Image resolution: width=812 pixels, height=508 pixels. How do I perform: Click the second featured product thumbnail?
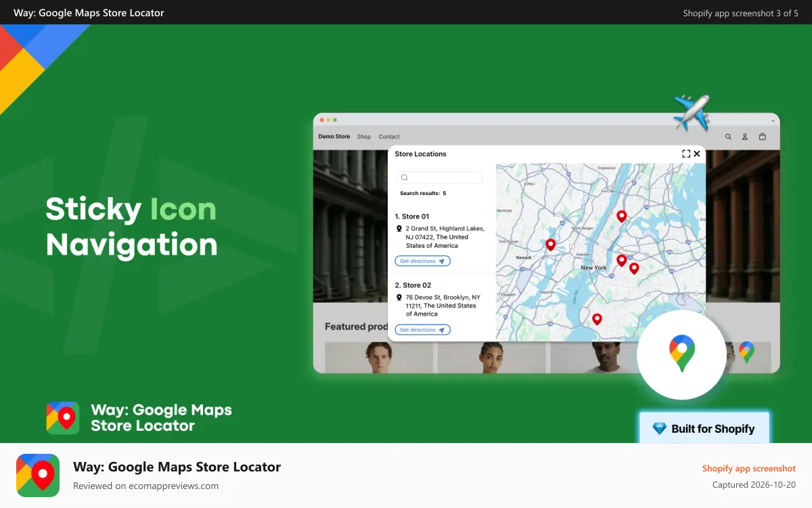492,358
